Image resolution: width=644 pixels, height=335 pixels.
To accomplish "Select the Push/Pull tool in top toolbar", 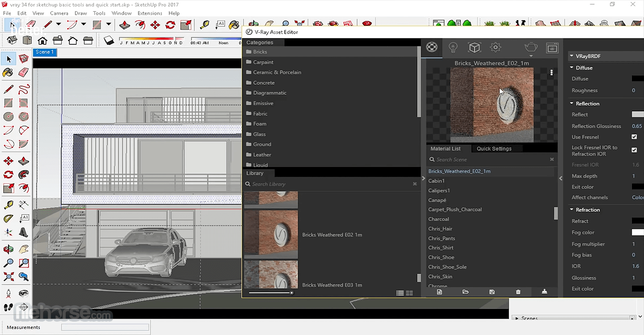I will click(124, 25).
